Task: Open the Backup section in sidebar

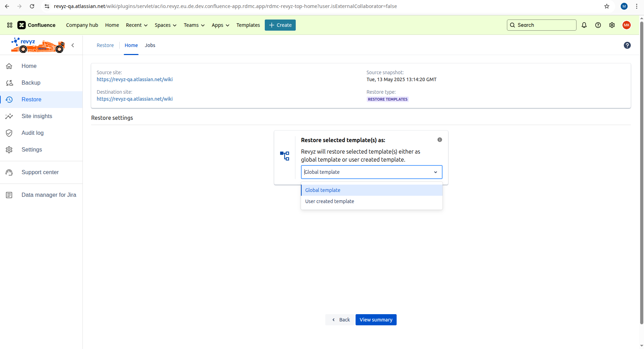Action: click(31, 83)
